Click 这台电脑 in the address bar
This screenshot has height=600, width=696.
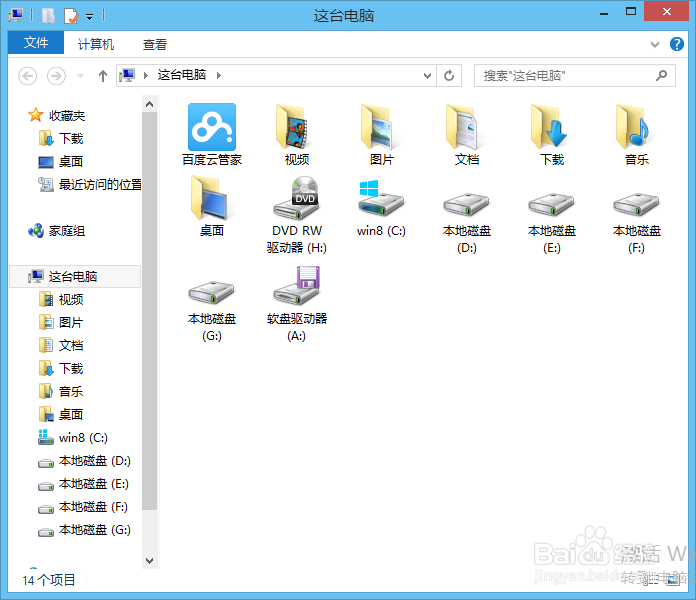pos(182,75)
